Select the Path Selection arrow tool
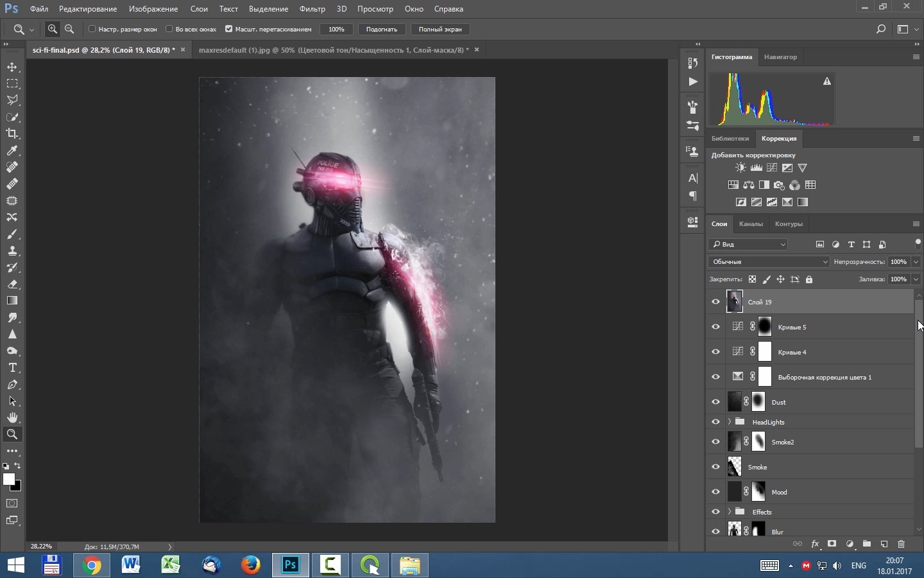Viewport: 924px width, 578px height. click(12, 401)
